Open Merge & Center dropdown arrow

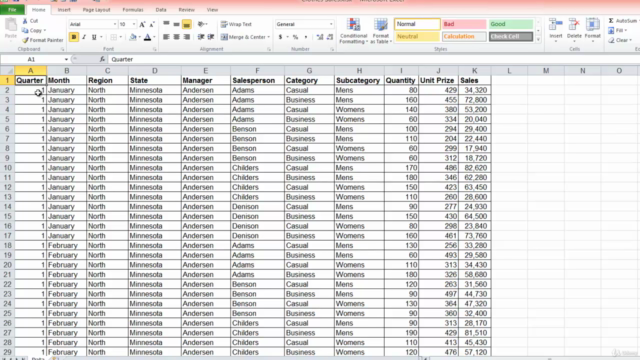[269, 37]
